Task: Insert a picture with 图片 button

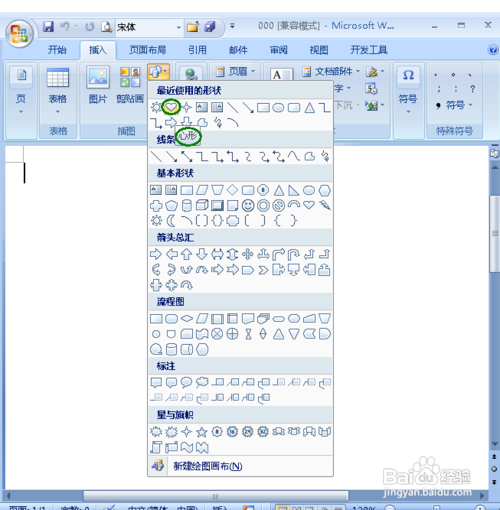Action: click(98, 85)
